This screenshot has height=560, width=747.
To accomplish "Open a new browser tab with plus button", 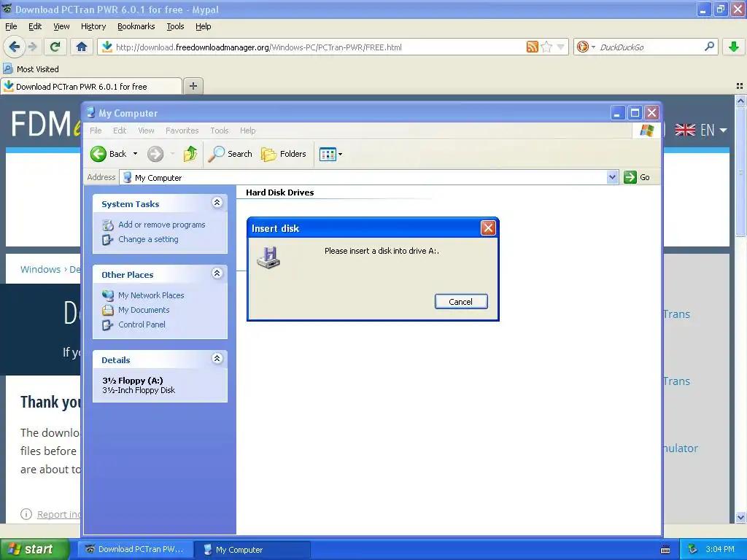I will (193, 86).
